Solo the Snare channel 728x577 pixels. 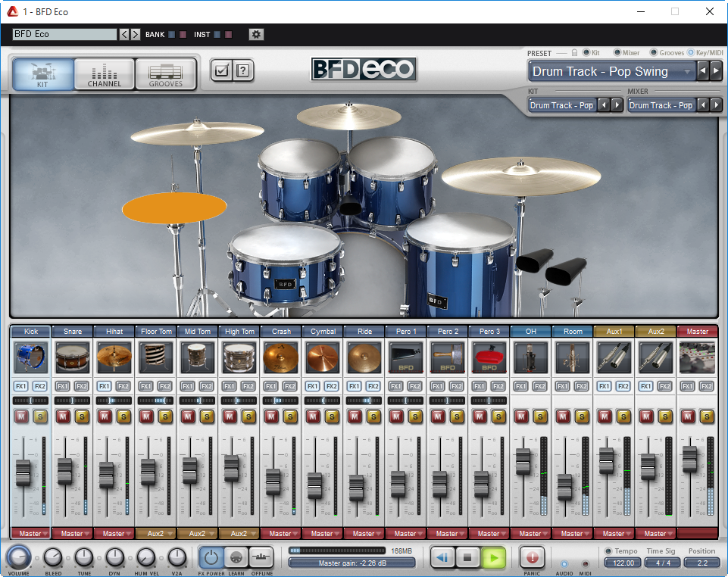(x=82, y=416)
